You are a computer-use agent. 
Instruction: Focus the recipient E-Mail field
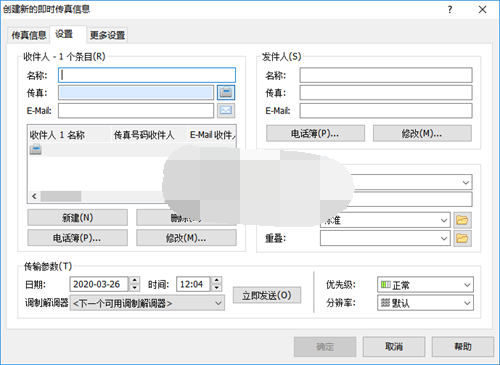pos(136,110)
